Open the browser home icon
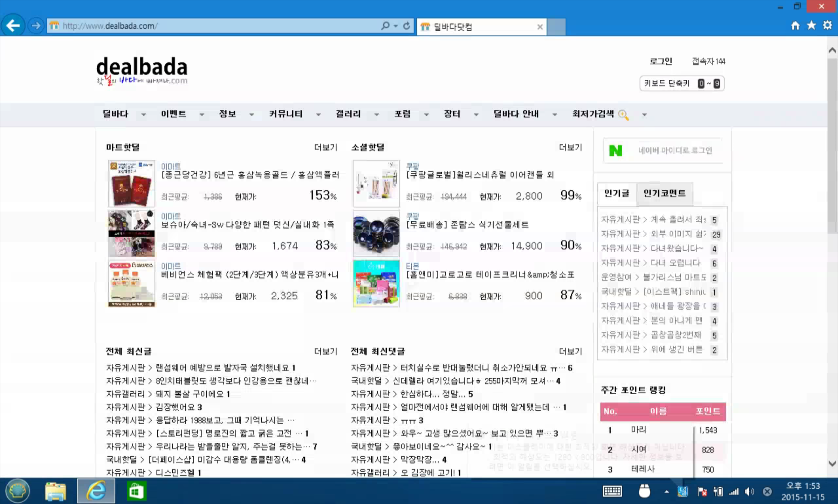The height and width of the screenshot is (504, 838). [795, 26]
